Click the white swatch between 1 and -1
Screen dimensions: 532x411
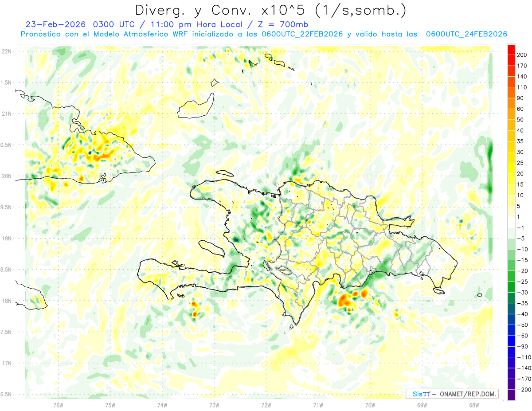(x=511, y=222)
